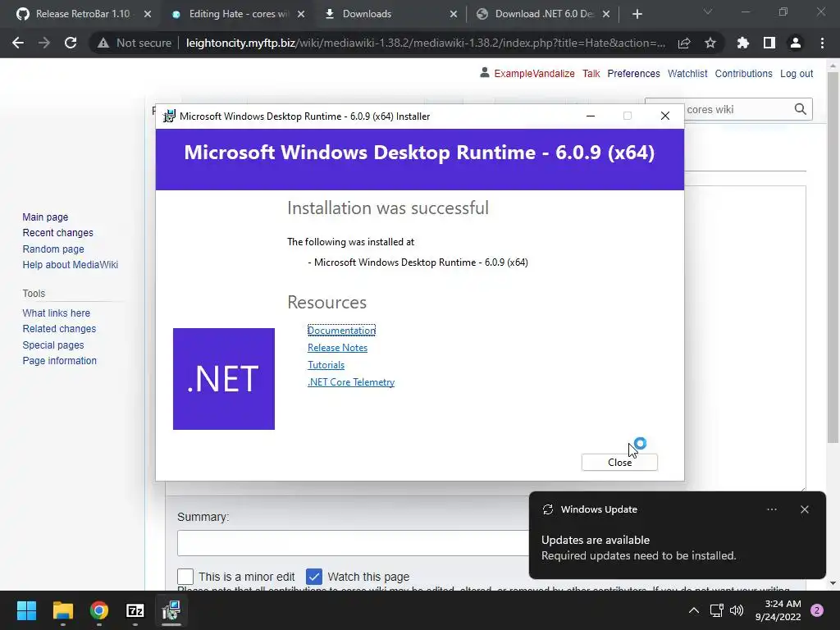Open Help about MediaWiki

[x=71, y=265]
